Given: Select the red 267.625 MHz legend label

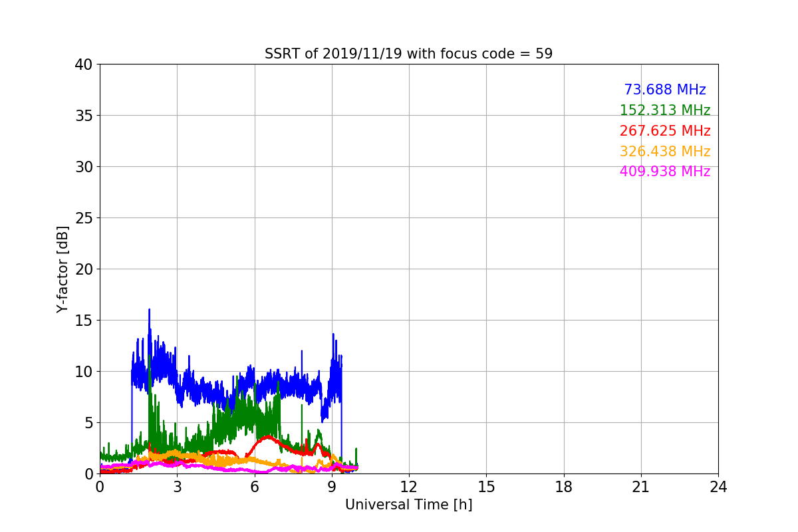Looking at the screenshot, I should [665, 131].
